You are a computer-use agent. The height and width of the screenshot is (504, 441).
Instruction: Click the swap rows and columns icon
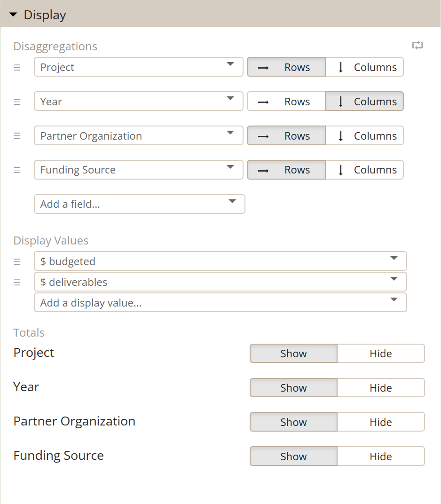(417, 46)
